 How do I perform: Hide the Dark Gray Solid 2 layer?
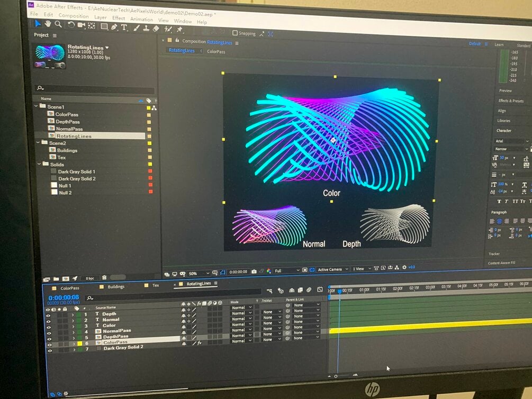[50, 350]
